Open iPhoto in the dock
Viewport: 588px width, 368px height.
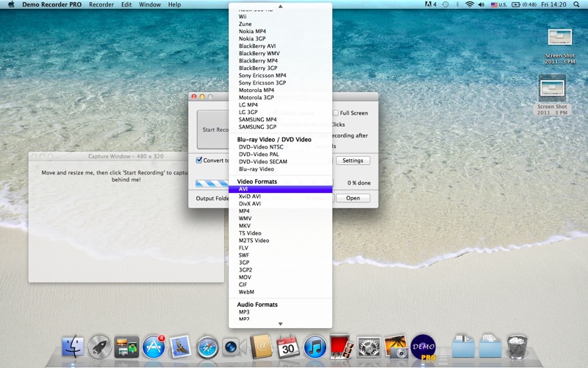395,347
